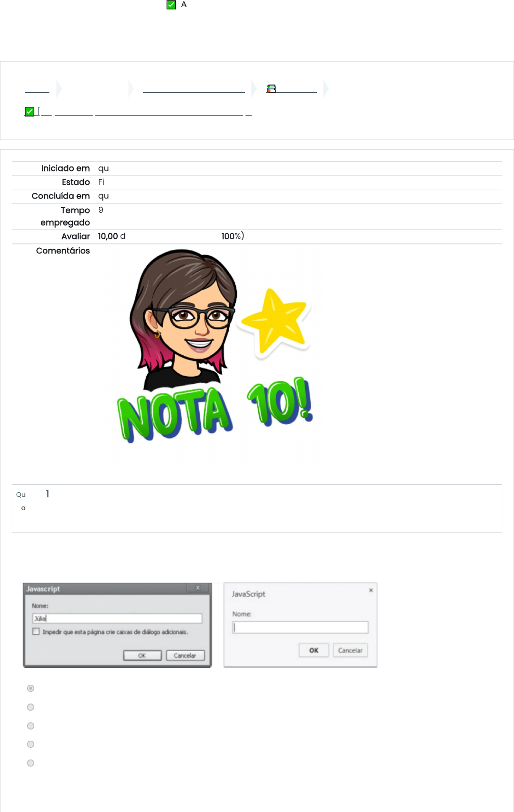
Task: Click the green check icon below the breadcrumb trail
Action: (30, 111)
